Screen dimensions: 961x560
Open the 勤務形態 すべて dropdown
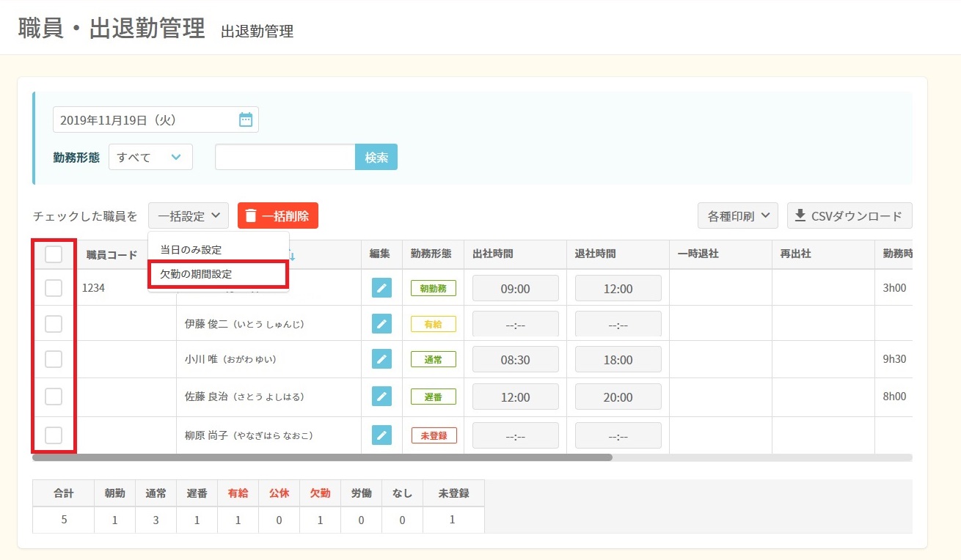coord(150,157)
